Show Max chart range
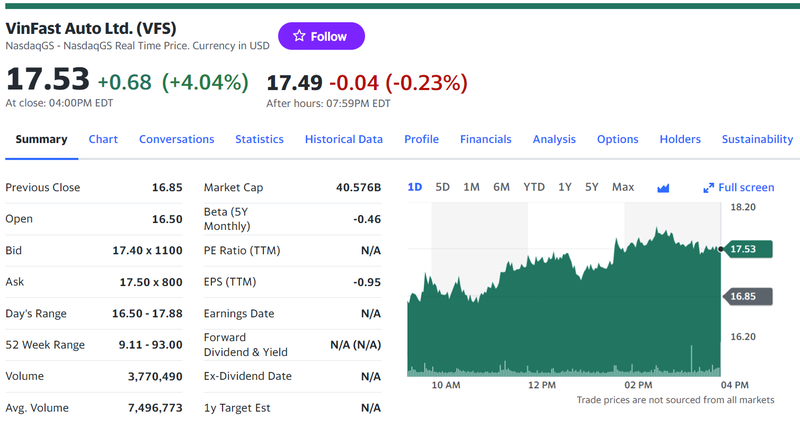 point(623,187)
